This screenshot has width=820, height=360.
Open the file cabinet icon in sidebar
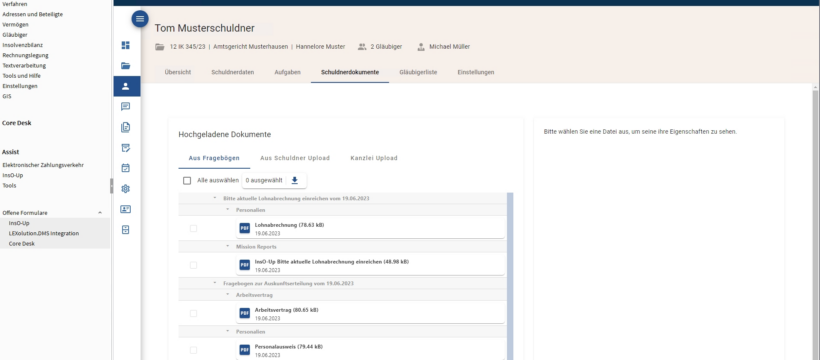[x=126, y=230]
